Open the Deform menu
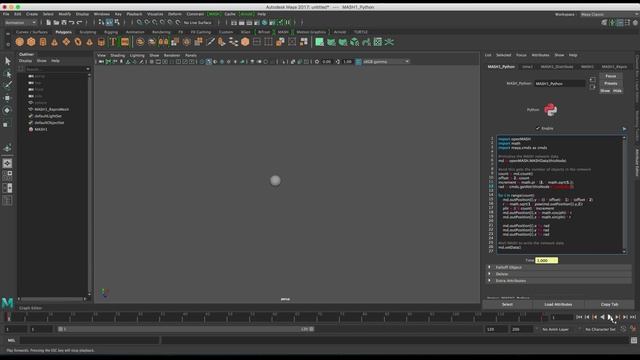 click(x=175, y=14)
